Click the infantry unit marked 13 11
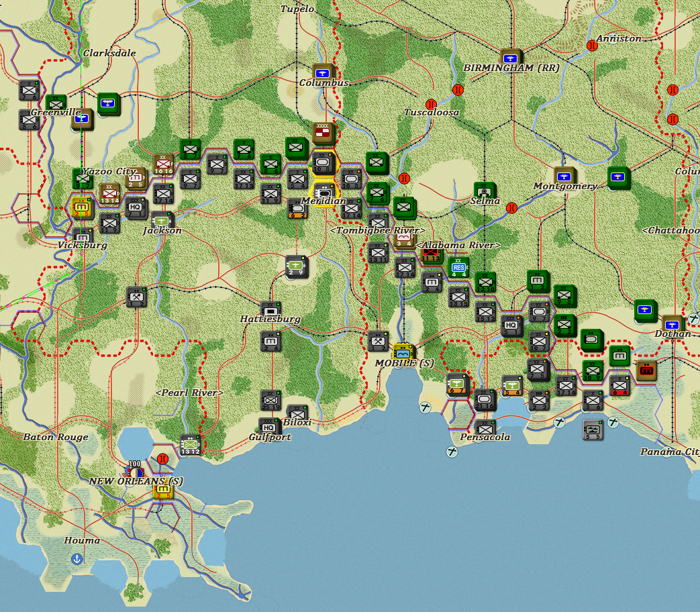 click(378, 252)
